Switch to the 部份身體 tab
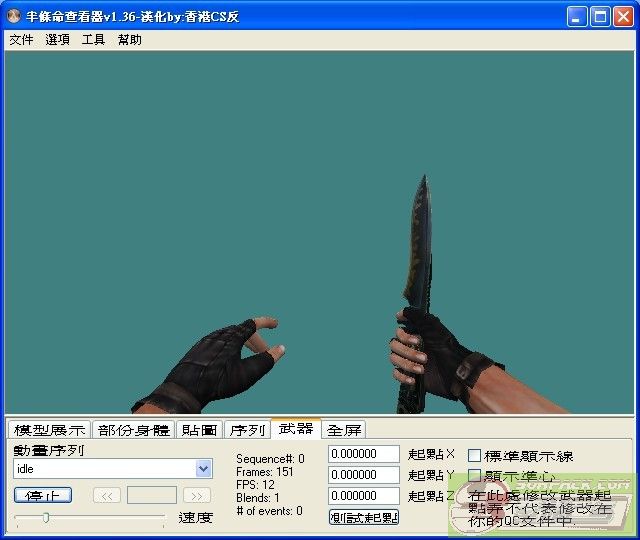 (x=133, y=430)
